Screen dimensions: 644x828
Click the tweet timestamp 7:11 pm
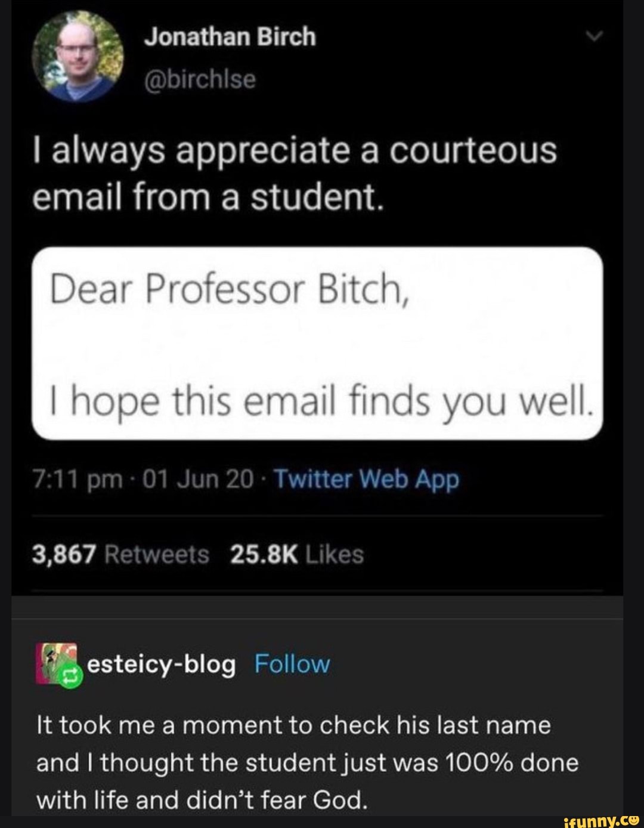point(78,479)
